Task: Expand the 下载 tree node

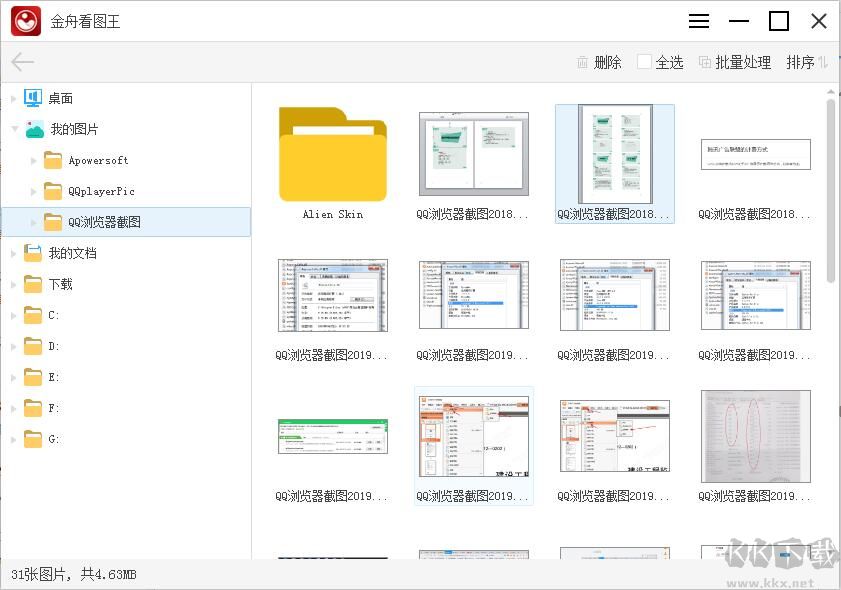Action: click(x=14, y=285)
